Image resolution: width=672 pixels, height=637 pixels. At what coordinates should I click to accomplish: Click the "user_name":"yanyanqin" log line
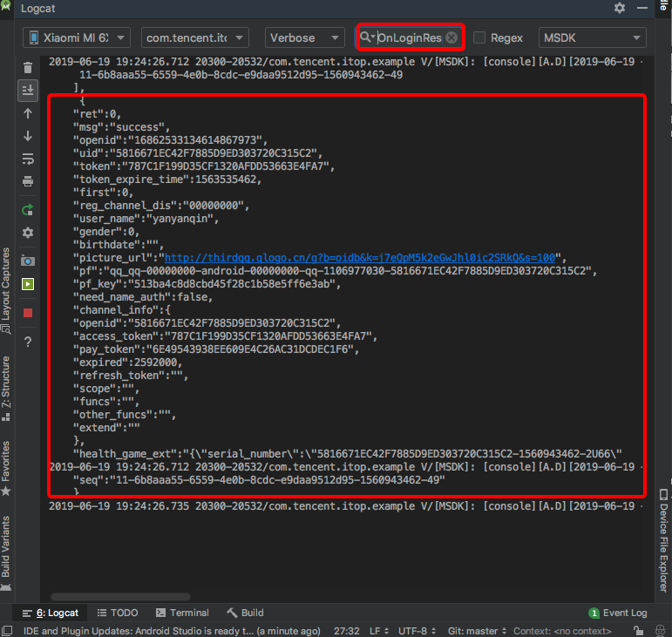pos(146,219)
